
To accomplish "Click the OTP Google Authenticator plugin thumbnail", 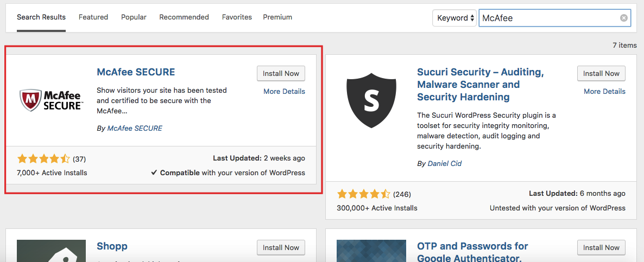I will (x=371, y=251).
